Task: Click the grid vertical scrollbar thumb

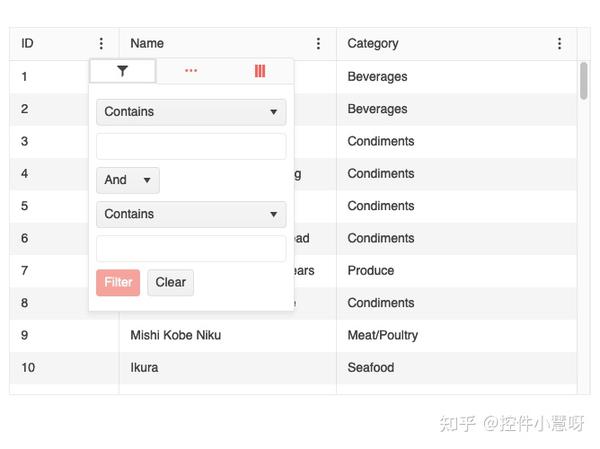Action: pos(583,81)
